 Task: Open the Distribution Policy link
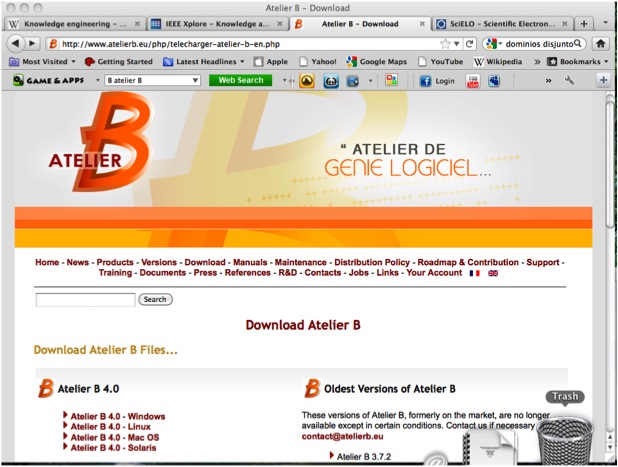coord(372,262)
